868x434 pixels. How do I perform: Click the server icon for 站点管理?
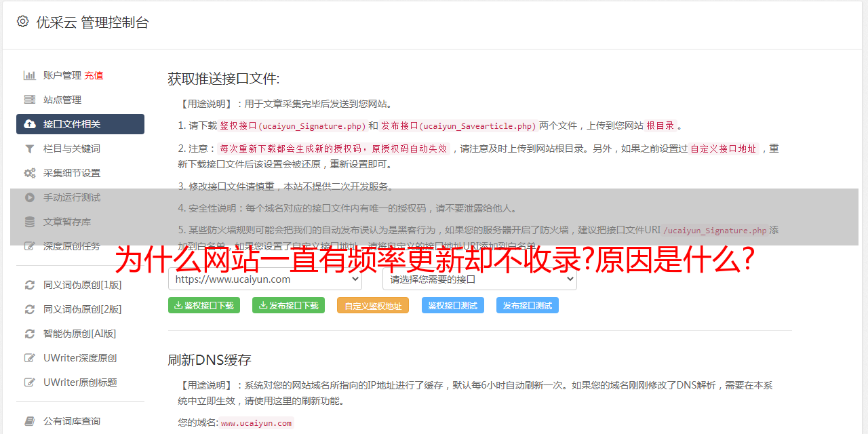(30, 100)
